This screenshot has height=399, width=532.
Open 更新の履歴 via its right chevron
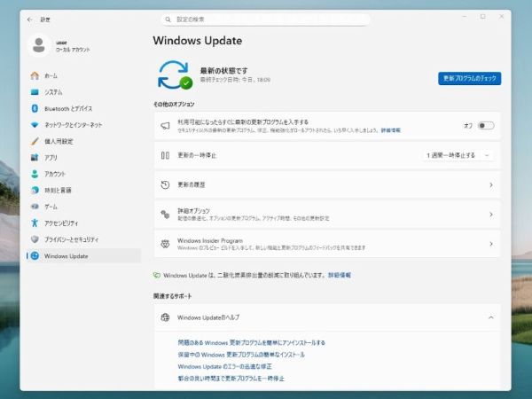[491, 185]
